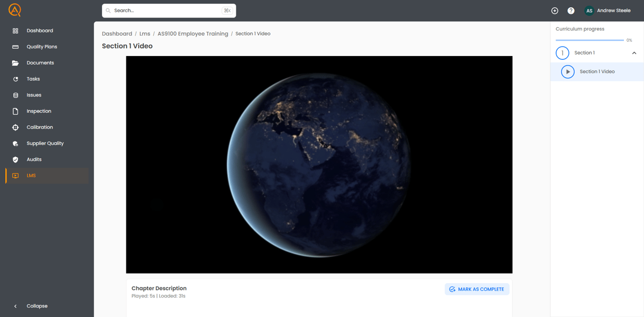644x317 pixels.
Task: Play the Section 1 Video chapter
Action: 568,71
